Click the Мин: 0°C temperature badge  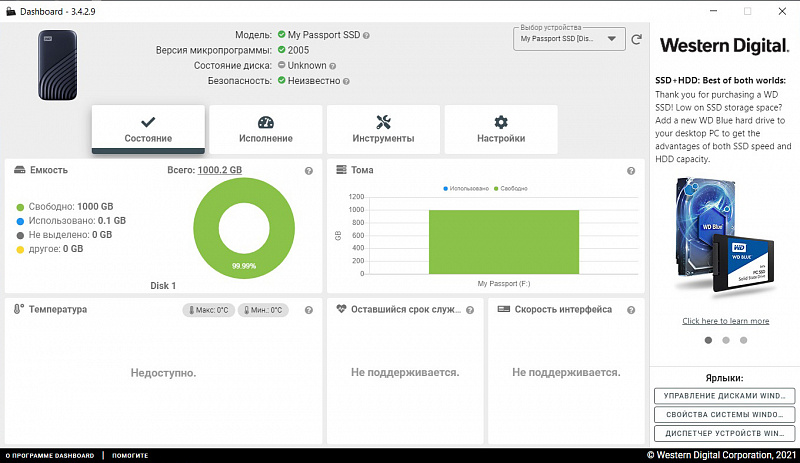(x=263, y=310)
